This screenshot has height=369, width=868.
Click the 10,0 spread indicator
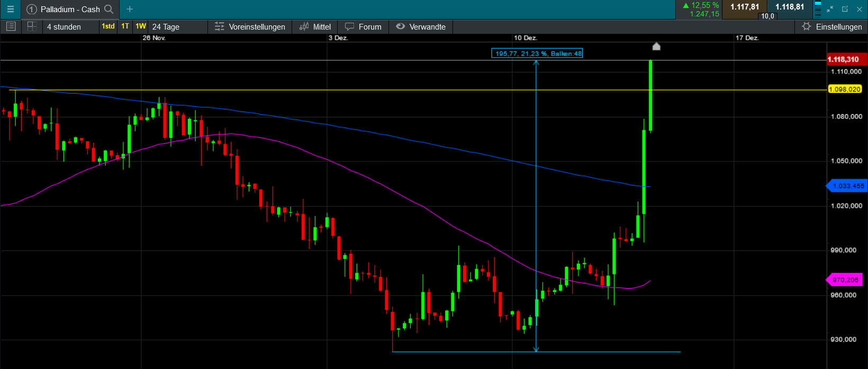(x=767, y=16)
